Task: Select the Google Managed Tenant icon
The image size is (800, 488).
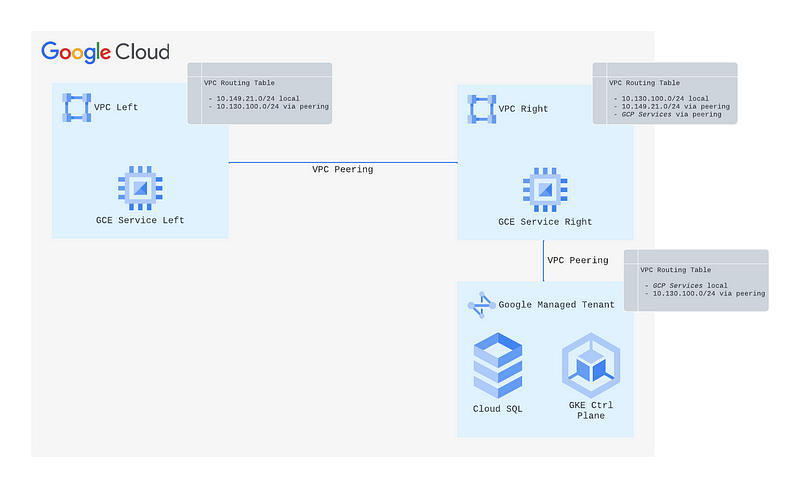Action: [x=482, y=305]
